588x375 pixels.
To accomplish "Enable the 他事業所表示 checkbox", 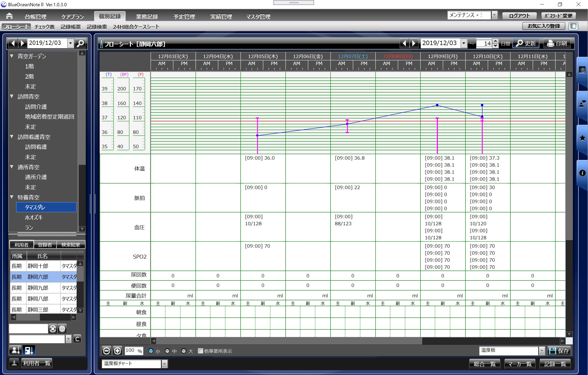I will (200, 351).
